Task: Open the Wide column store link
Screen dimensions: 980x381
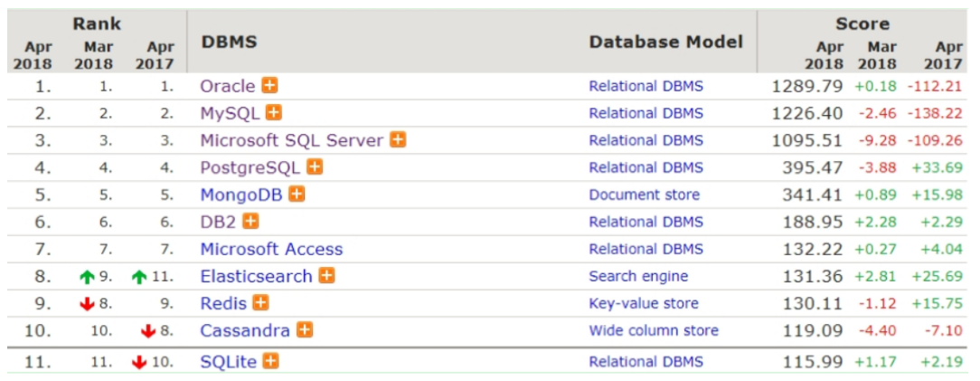Action: click(x=654, y=330)
